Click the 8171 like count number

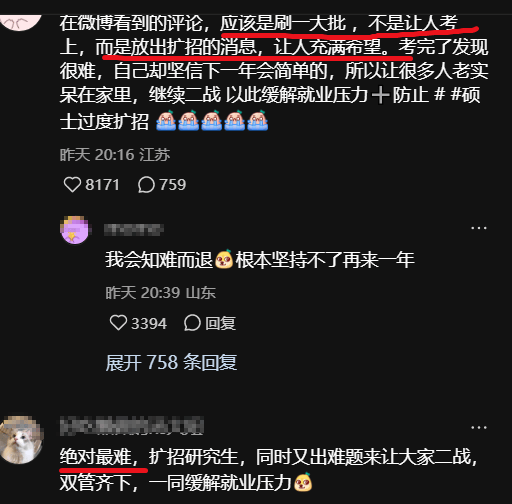[x=102, y=185]
